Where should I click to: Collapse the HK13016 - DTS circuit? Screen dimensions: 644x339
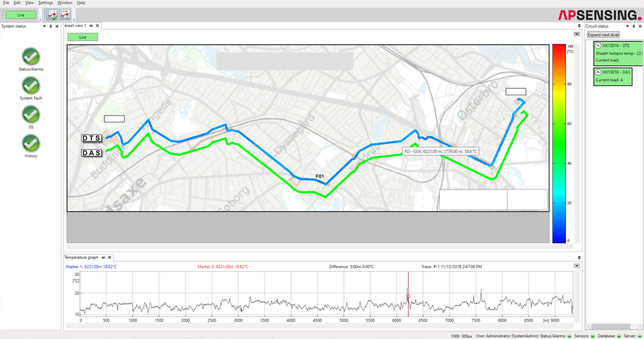[x=598, y=46]
